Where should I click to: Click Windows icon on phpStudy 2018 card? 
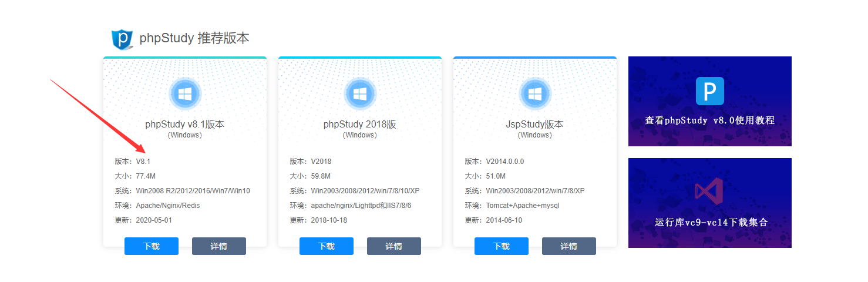click(360, 94)
